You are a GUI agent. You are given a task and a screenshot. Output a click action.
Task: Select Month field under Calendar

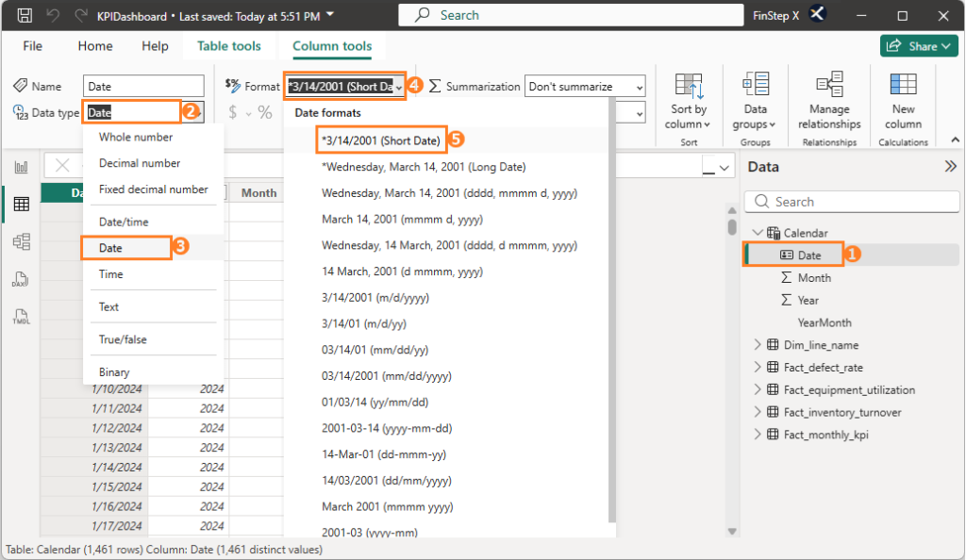point(814,278)
